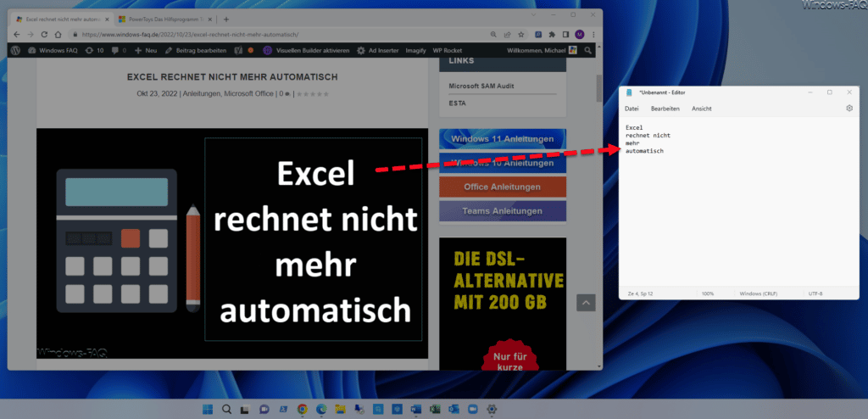
Task: Open the Ansicht menu in Editor
Action: tap(701, 109)
